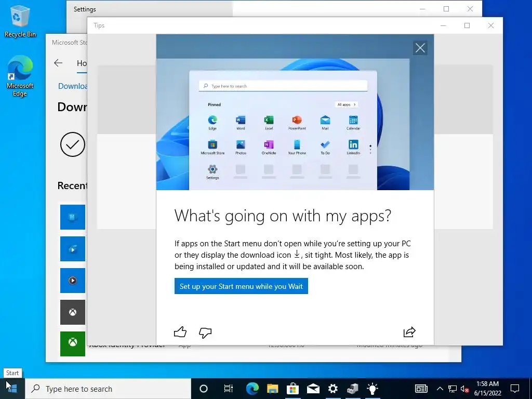Select the blue media player app tile in the Recent list
The image size is (532, 399).
pyautogui.click(x=73, y=281)
